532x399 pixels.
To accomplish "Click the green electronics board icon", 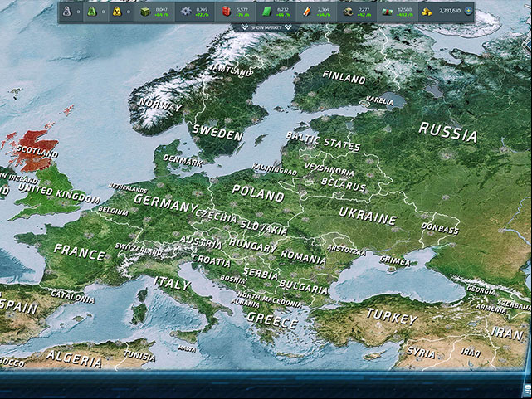I will click(x=266, y=12).
